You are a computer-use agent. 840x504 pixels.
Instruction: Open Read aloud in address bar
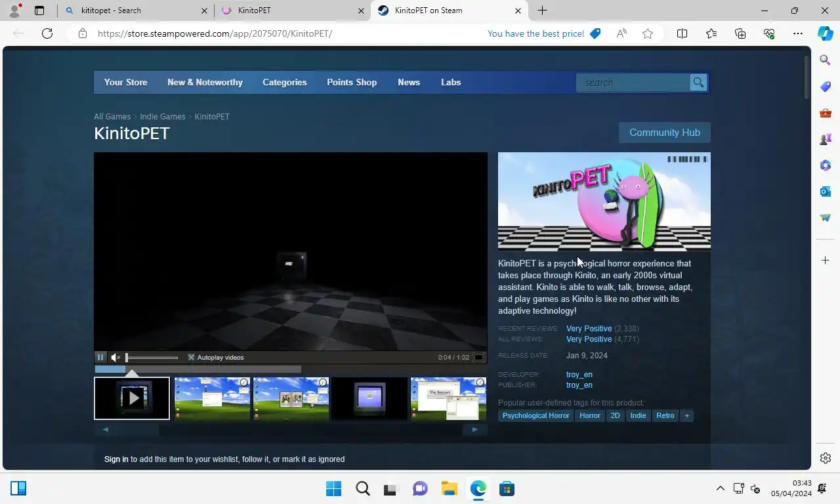click(621, 33)
